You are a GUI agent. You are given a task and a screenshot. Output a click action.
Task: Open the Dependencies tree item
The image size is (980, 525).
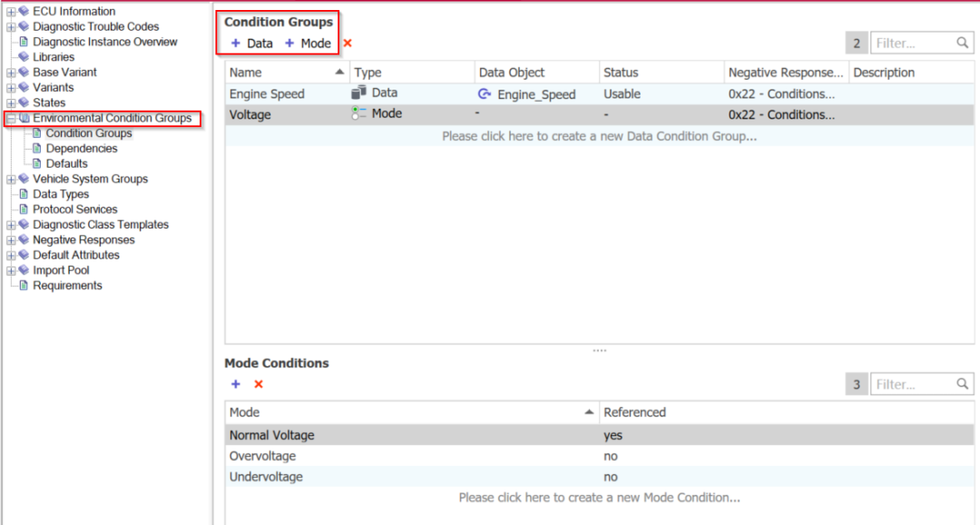(82, 149)
